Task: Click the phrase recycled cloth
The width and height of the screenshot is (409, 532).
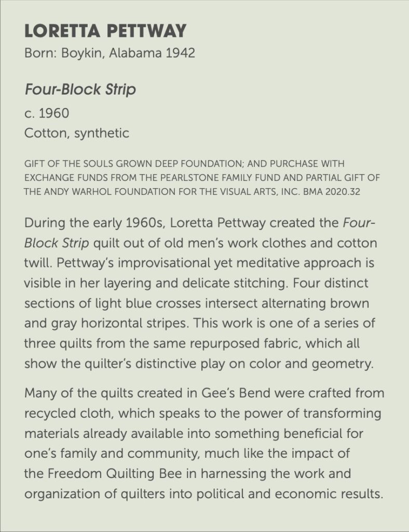Action: coord(69,414)
